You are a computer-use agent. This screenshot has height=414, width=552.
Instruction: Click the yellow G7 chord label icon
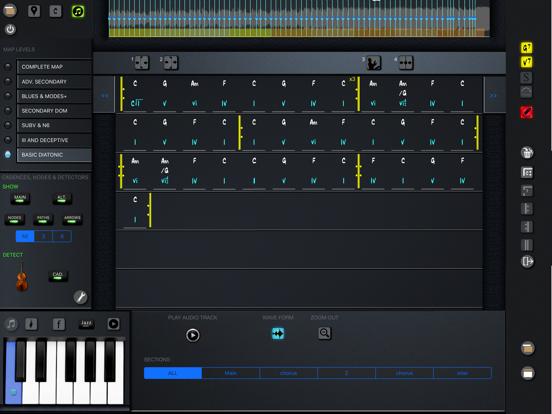(526, 48)
